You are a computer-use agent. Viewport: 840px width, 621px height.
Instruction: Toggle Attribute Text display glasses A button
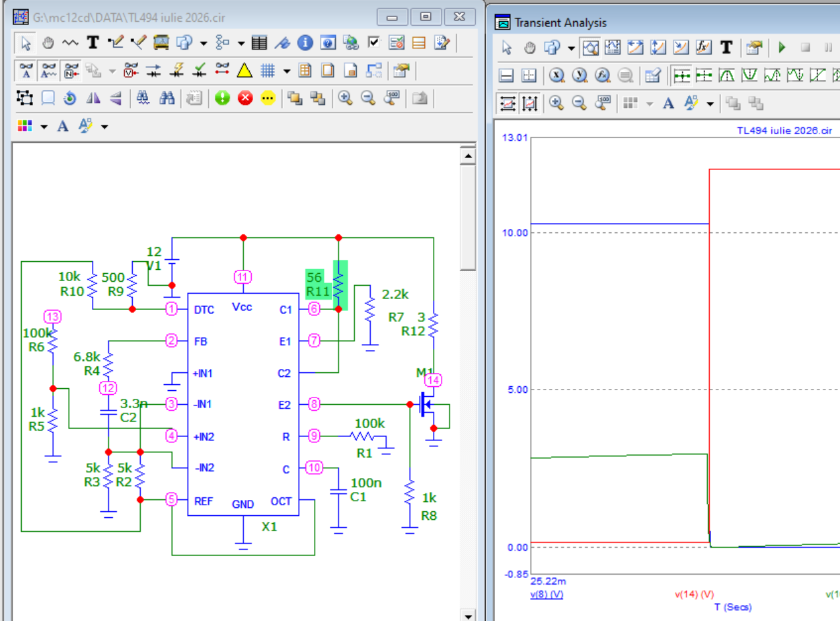26,71
